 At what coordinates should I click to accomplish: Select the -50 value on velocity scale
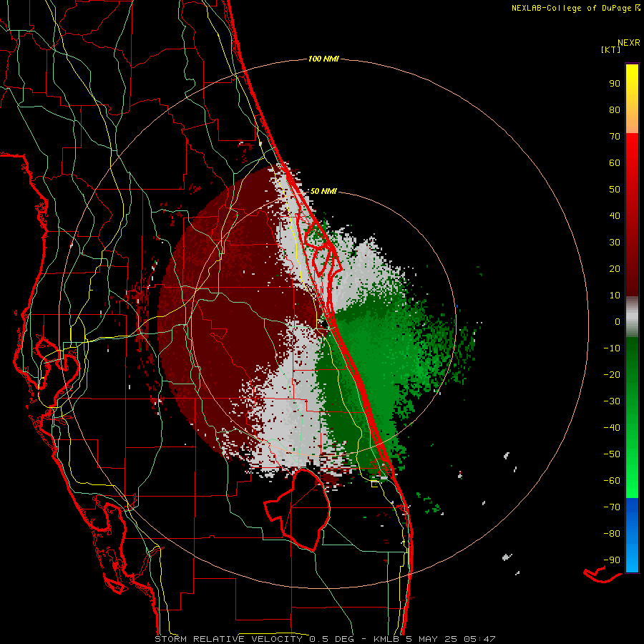(x=612, y=454)
